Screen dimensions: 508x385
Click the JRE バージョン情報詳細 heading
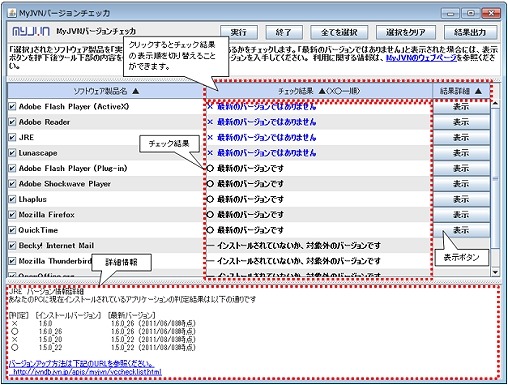[46, 291]
